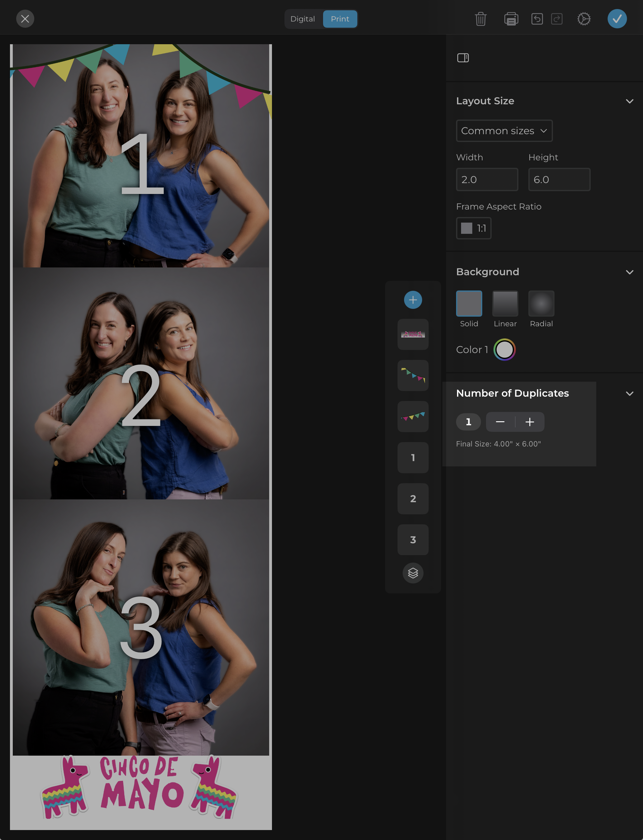Screen dimensions: 643x840
Task: Select Solid background type
Action: point(469,304)
